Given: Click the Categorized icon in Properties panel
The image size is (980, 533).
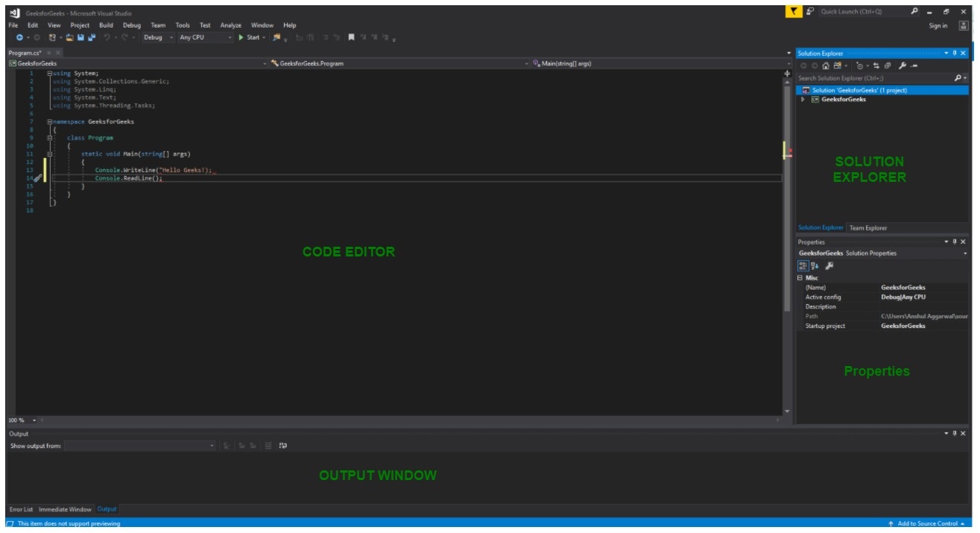Looking at the screenshot, I should [803, 265].
